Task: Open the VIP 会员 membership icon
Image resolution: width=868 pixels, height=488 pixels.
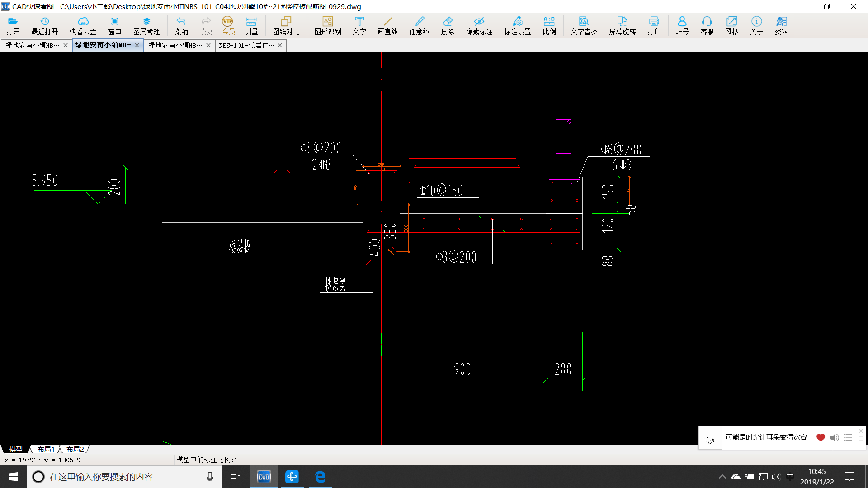Action: click(x=228, y=25)
